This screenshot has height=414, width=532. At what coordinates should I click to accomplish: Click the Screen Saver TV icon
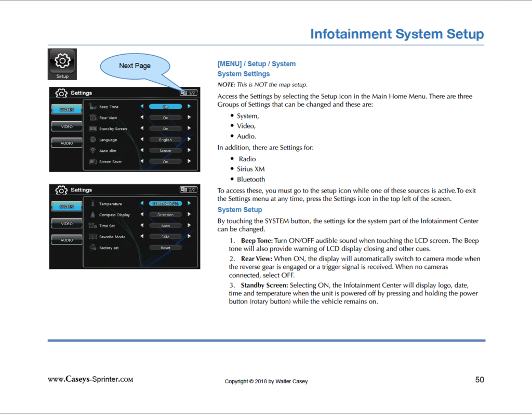tap(92, 162)
